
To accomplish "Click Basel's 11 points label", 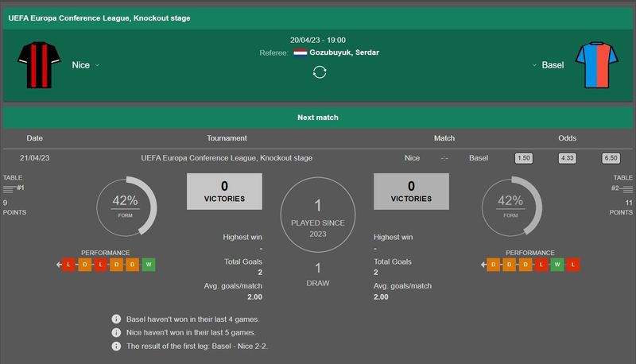I will coord(621,207).
